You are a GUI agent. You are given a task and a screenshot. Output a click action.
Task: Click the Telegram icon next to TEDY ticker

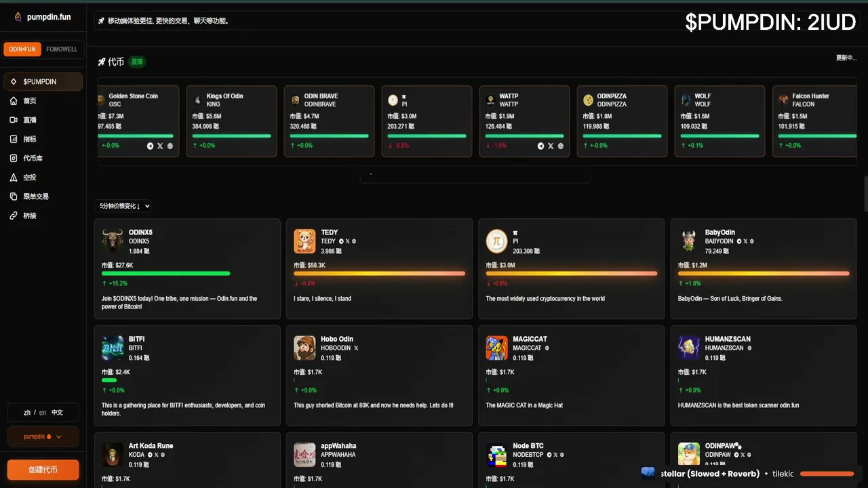tap(341, 241)
